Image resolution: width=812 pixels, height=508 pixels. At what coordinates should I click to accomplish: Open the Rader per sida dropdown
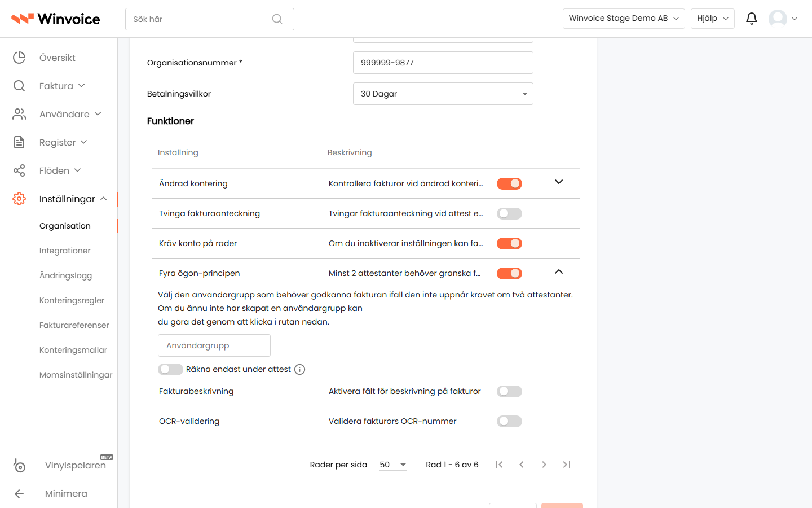click(x=393, y=465)
